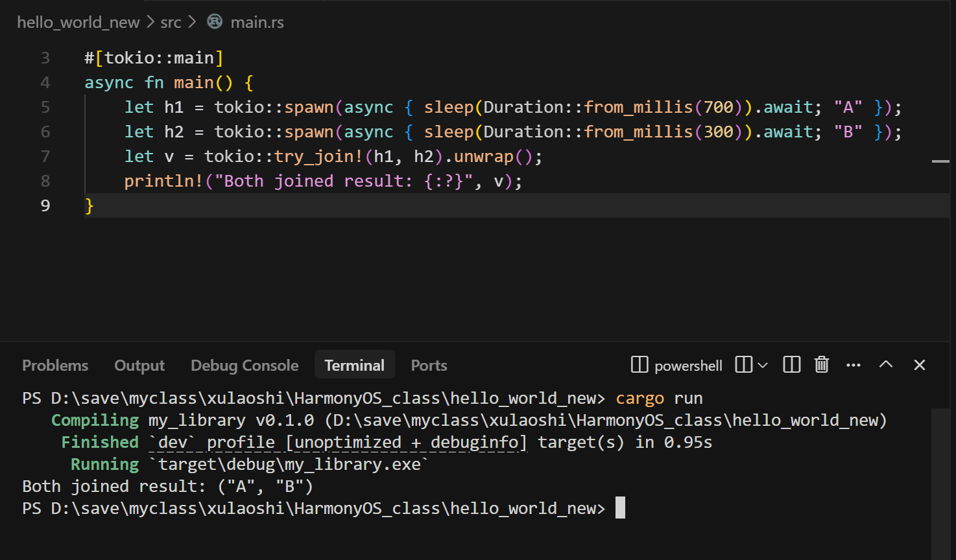Click the main.rs breadcrumb entry
This screenshot has width=956, height=560.
(257, 21)
